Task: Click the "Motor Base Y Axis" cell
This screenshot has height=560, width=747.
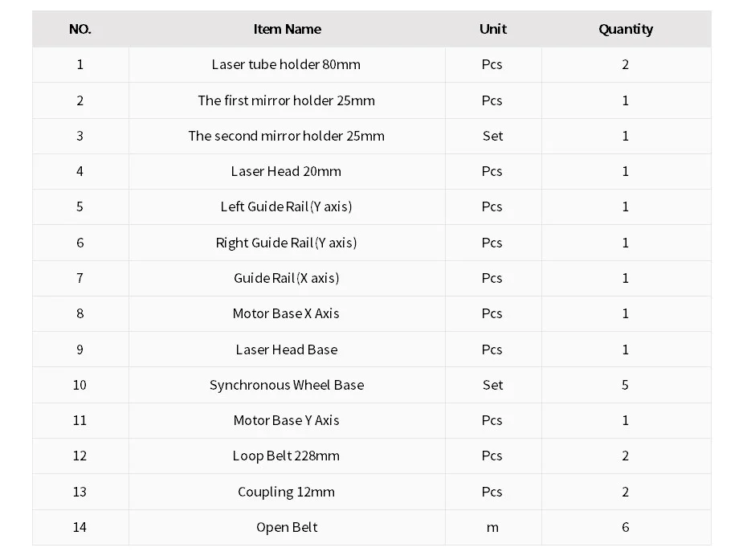Action: tap(286, 420)
